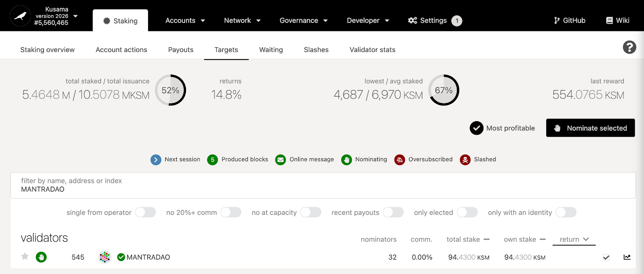The height and width of the screenshot is (274, 644).
Task: Click the Wiki book icon
Action: coord(609,21)
